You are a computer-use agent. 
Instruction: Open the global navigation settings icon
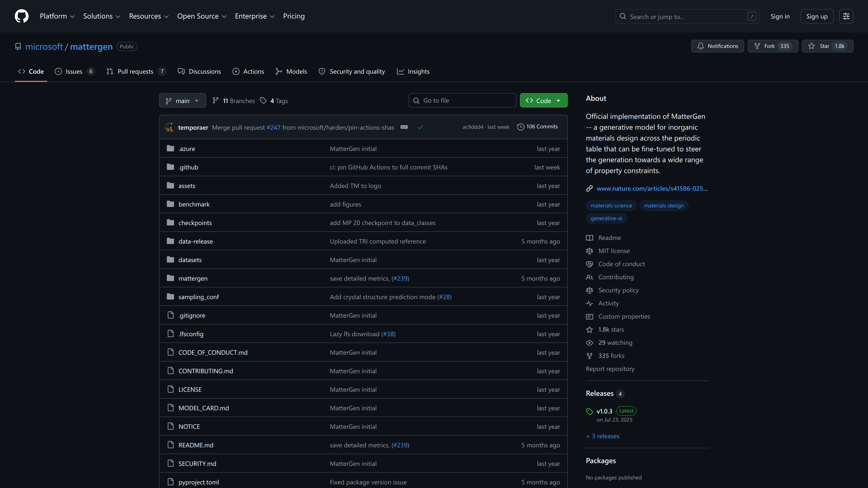coord(846,16)
